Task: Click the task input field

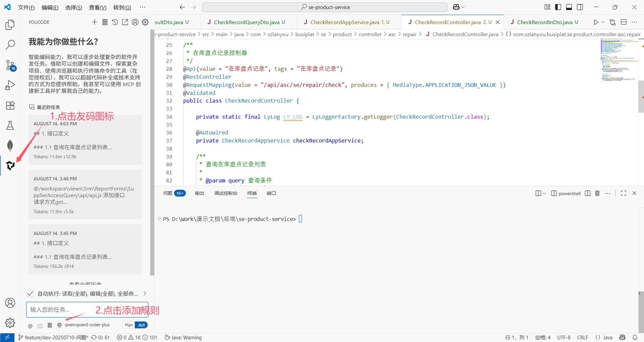Action: [87, 309]
